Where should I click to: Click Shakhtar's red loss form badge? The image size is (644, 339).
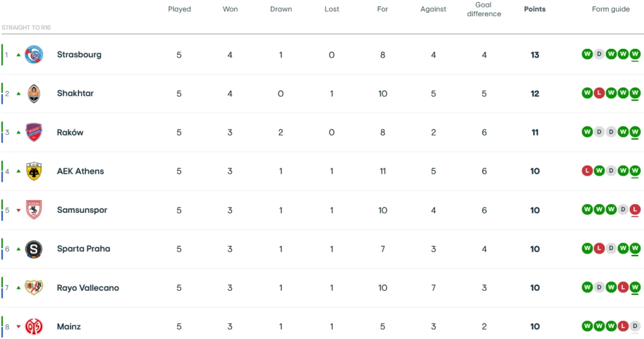pyautogui.click(x=599, y=94)
